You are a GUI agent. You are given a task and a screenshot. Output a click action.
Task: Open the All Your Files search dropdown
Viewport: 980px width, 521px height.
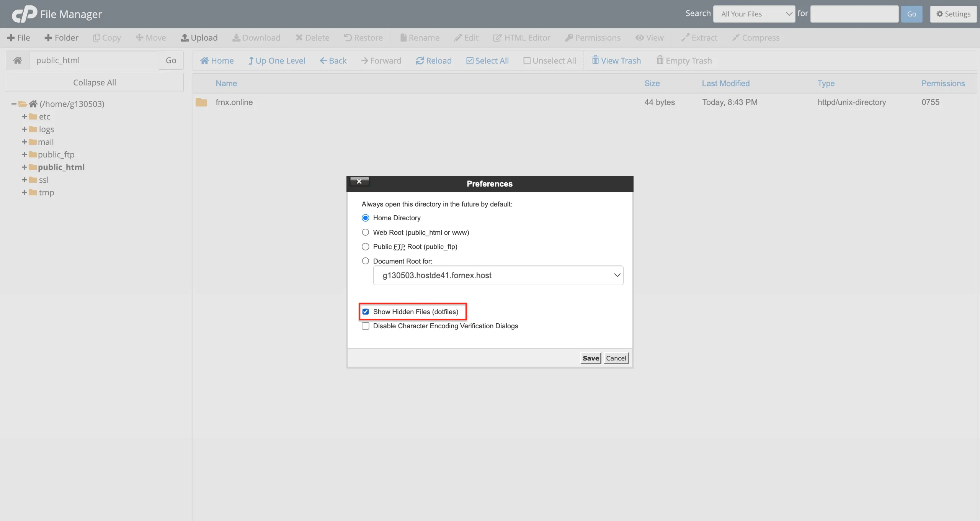pos(754,14)
